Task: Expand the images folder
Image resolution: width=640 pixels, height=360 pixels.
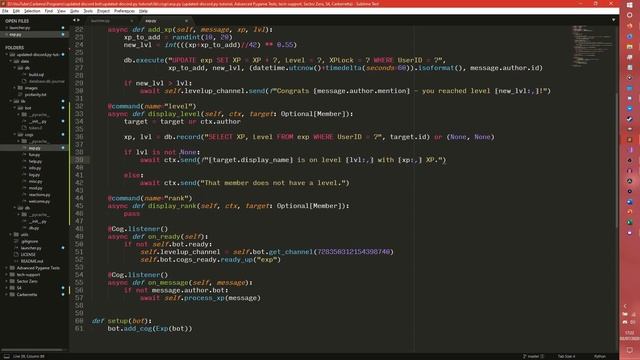Action: [15, 88]
